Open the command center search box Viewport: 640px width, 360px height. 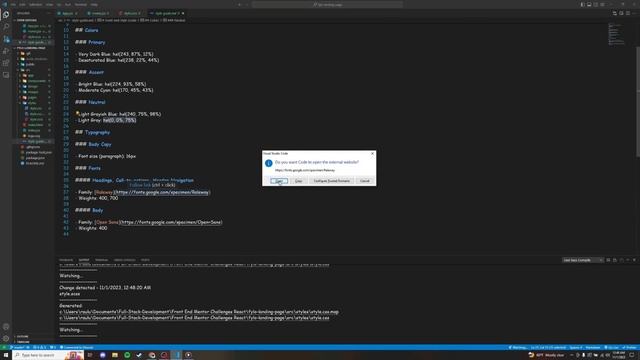pos(327,4)
